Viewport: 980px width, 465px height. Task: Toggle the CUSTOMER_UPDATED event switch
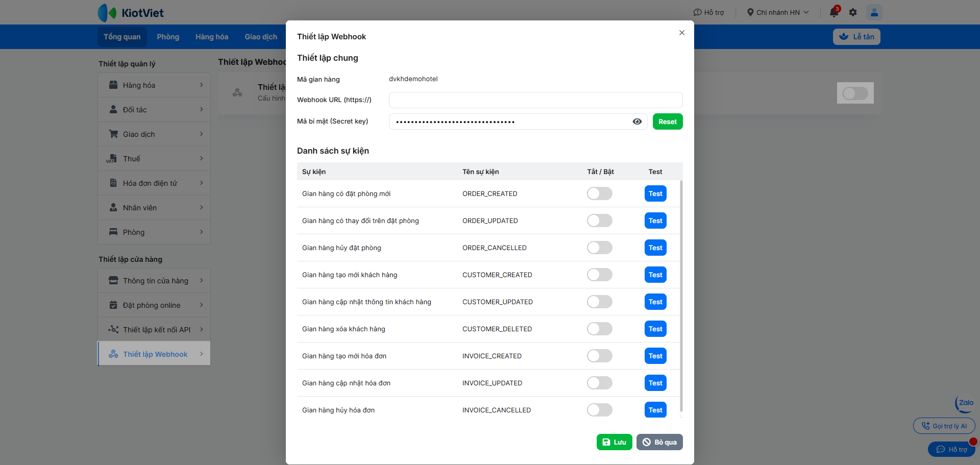(600, 302)
